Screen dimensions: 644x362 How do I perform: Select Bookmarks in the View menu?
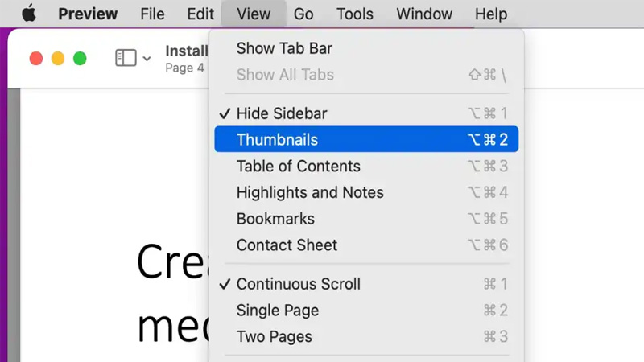[x=275, y=219]
